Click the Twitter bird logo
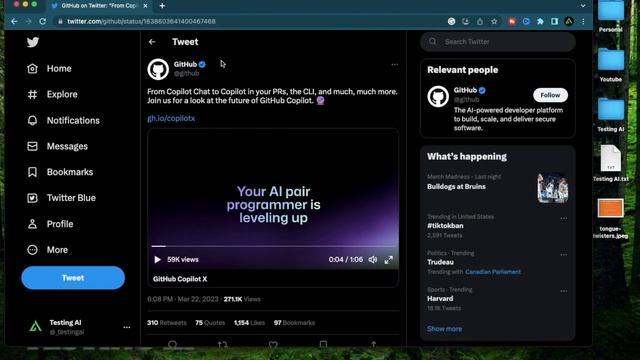The height and width of the screenshot is (360, 640). pyautogui.click(x=33, y=42)
